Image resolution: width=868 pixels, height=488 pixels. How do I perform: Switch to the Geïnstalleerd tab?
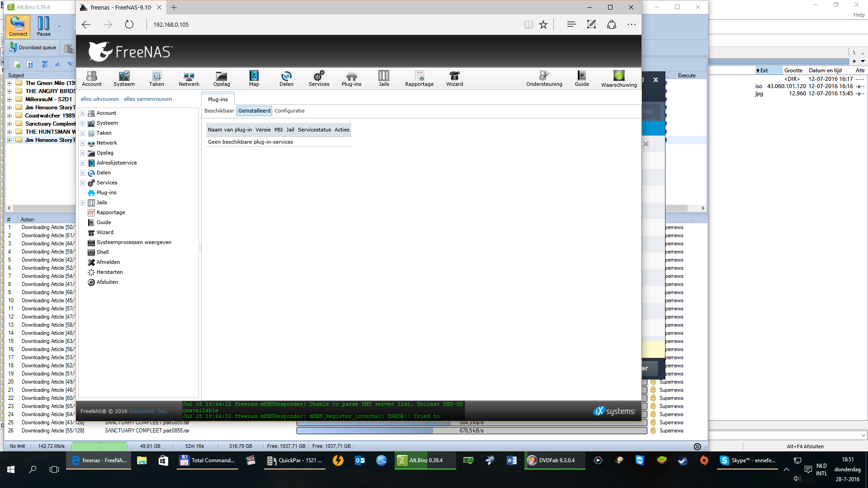tap(254, 111)
